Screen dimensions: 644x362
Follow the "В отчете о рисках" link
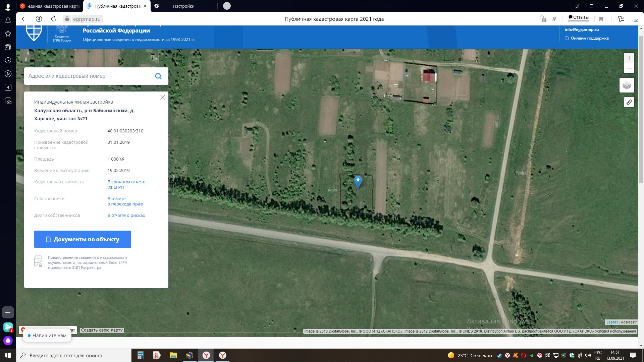click(x=126, y=216)
